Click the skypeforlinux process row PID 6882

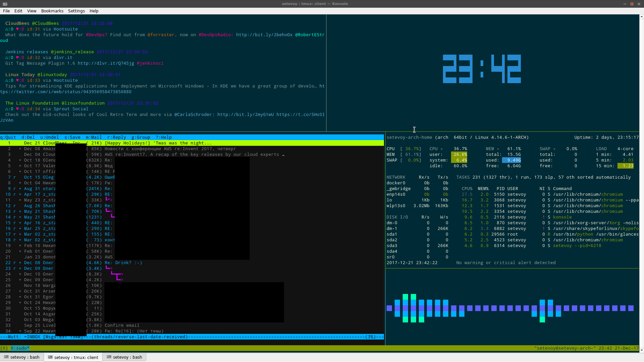(x=550, y=228)
